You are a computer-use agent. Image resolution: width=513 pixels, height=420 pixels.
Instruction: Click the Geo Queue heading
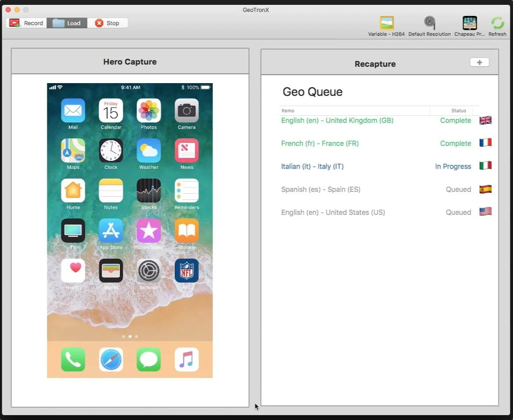pos(312,92)
